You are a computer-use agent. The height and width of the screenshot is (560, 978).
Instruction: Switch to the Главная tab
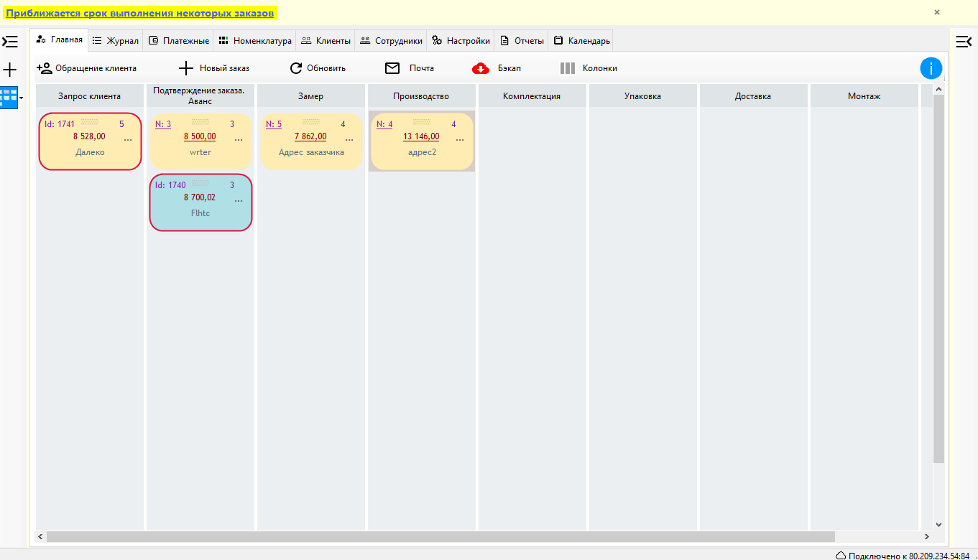[x=60, y=40]
